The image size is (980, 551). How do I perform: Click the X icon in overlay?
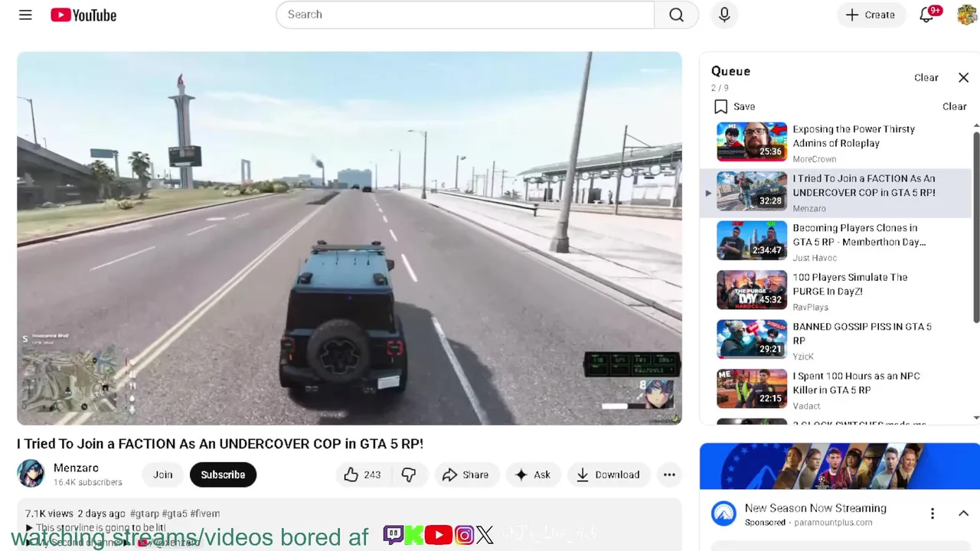point(485,535)
